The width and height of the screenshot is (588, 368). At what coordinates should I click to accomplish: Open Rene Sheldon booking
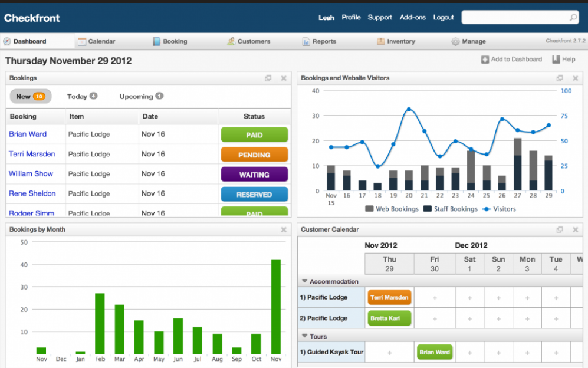[x=32, y=193]
